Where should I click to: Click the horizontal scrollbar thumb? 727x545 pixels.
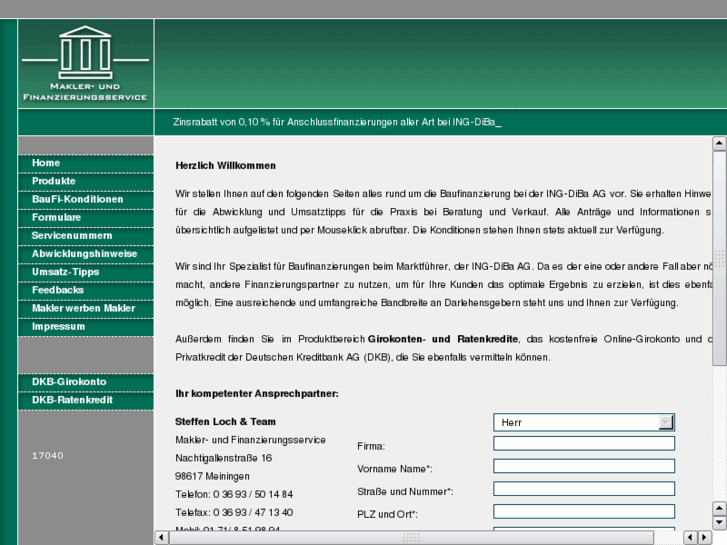[412, 538]
